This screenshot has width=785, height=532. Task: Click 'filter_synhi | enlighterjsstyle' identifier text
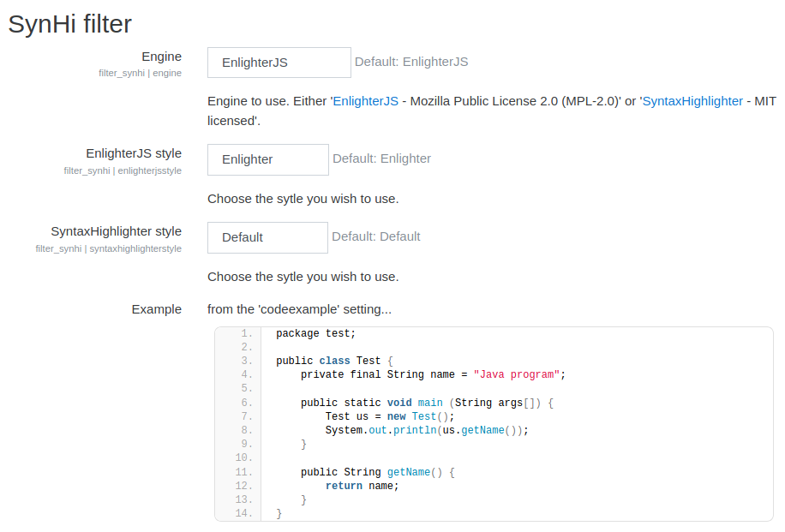click(x=123, y=170)
